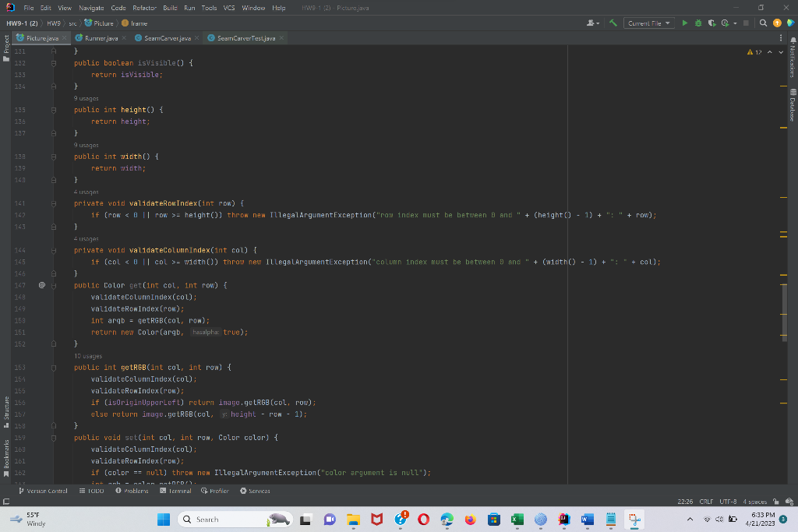Viewport: 798px width, 532px height.
Task: Click the '10 usages' hint above getRGB
Action: (x=88, y=356)
